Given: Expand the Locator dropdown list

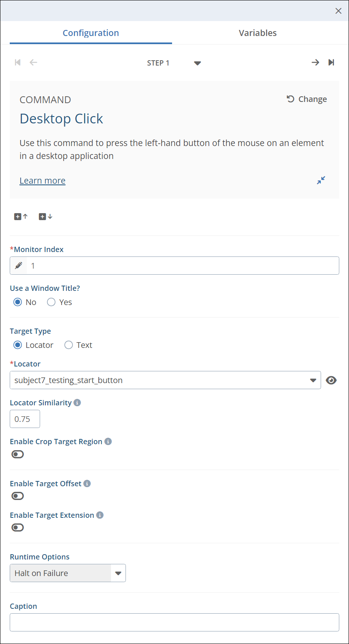Looking at the screenshot, I should tap(313, 380).
